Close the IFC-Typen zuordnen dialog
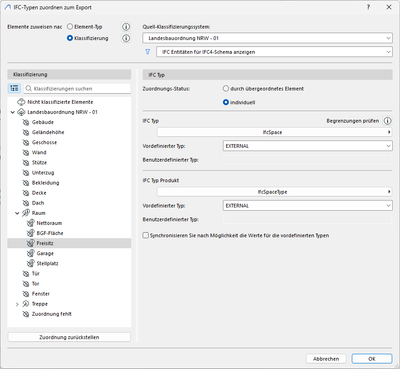 (389, 7)
